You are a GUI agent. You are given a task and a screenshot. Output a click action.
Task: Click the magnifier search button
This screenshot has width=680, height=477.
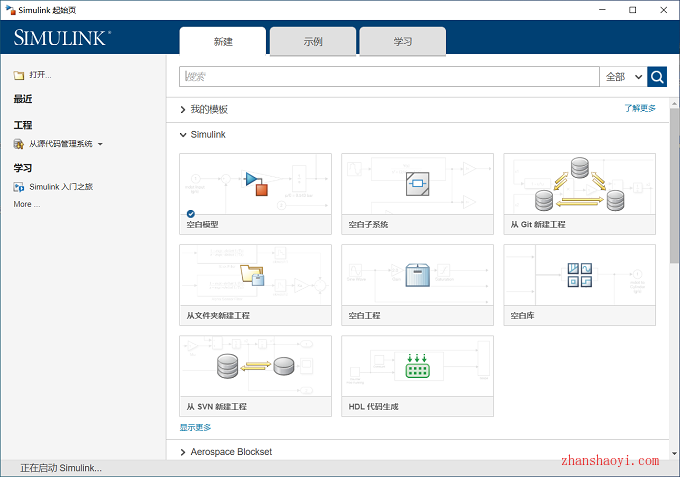pos(657,77)
